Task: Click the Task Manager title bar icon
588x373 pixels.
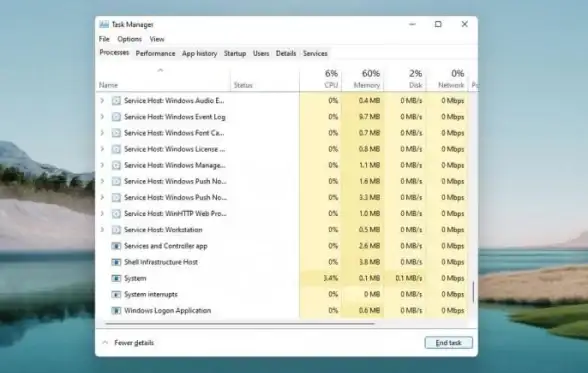Action: 104,24
